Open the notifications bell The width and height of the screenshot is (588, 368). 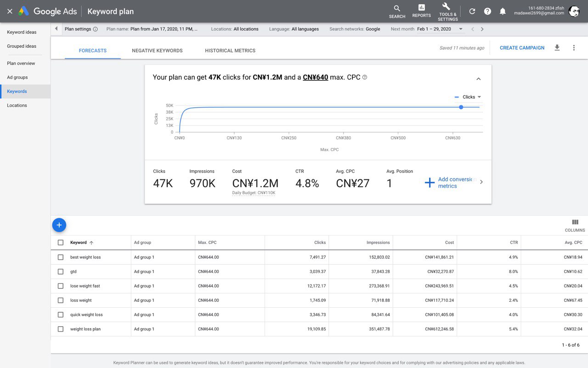coord(503,11)
